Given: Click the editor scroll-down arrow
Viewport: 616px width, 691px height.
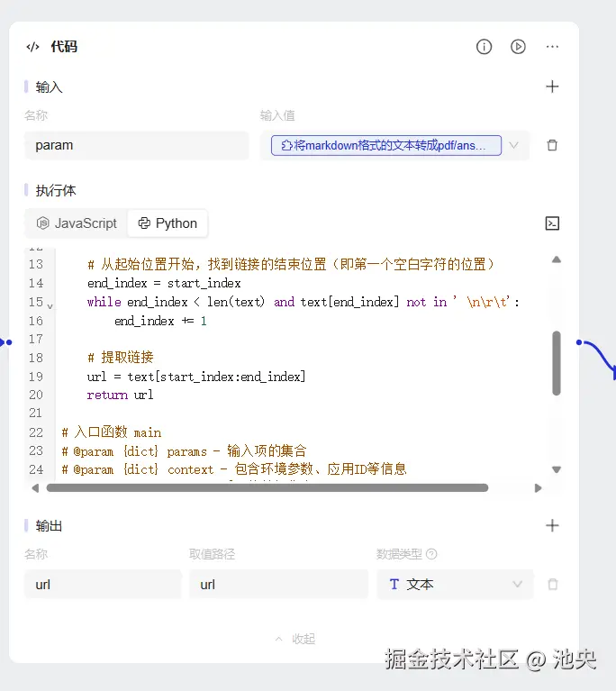Looking at the screenshot, I should click(557, 469).
